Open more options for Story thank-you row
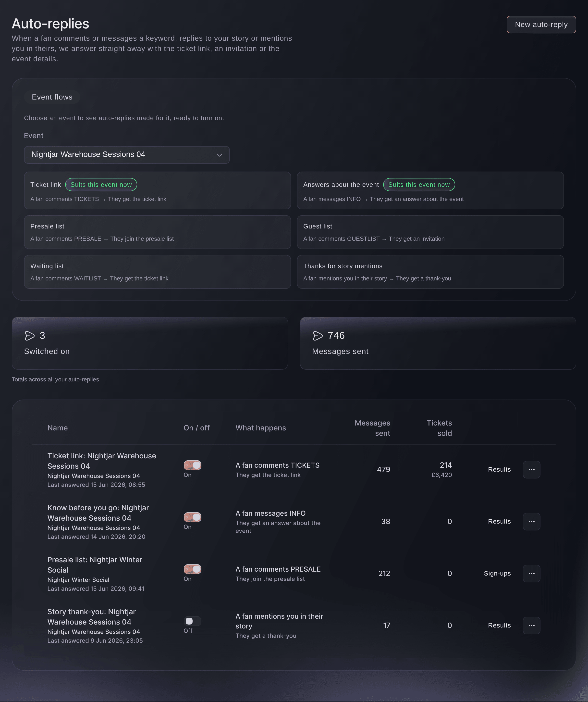The image size is (588, 702). (x=531, y=626)
